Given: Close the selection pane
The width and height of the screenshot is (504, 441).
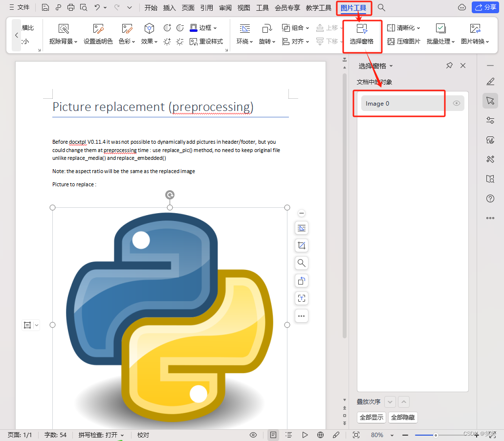Looking at the screenshot, I should pos(463,66).
